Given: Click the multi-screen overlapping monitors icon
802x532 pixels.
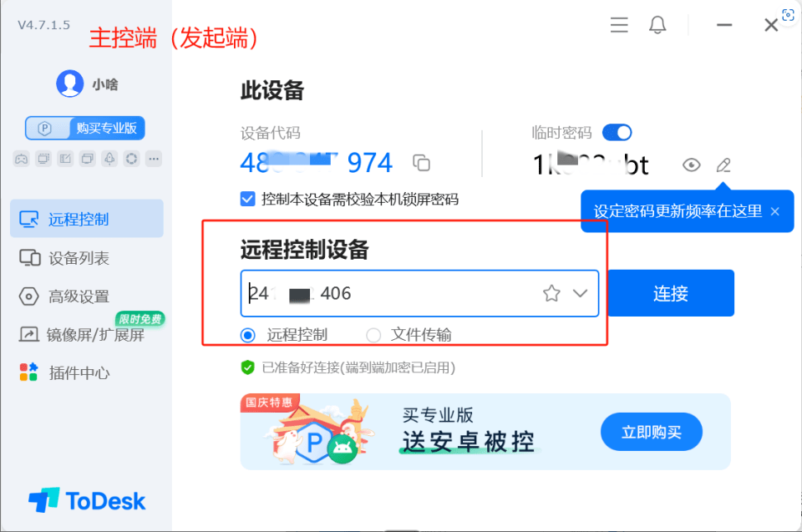Looking at the screenshot, I should pos(88,159).
